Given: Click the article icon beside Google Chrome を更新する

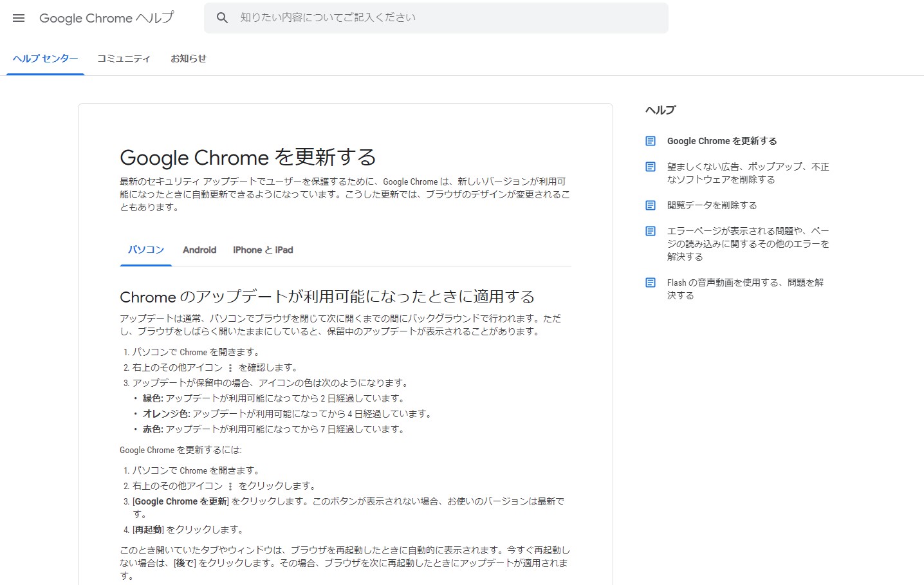Looking at the screenshot, I should click(651, 141).
